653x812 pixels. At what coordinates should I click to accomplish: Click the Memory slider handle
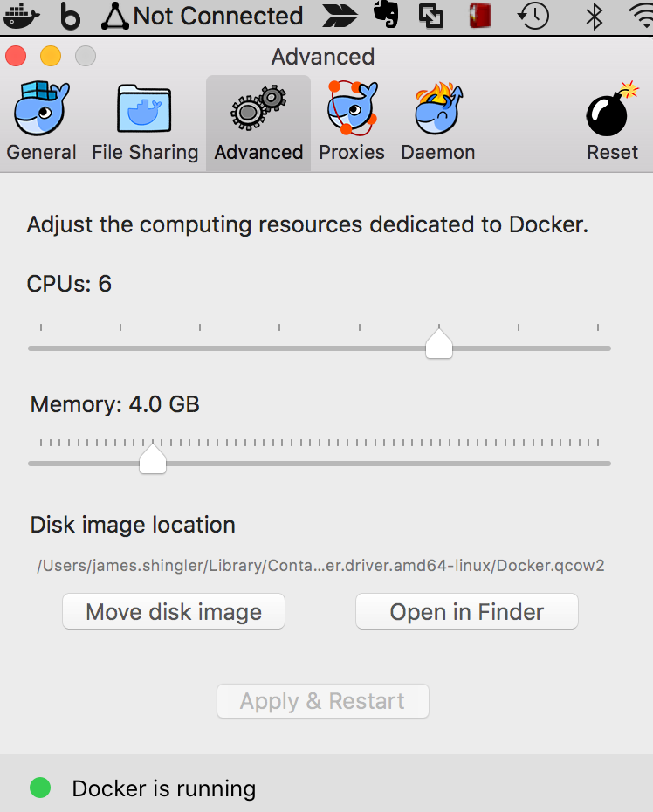coord(153,458)
